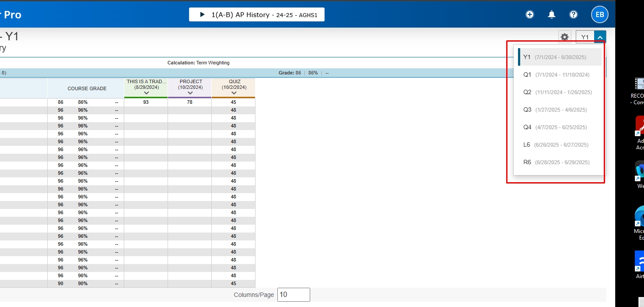
Task: Expand the PROJECT column chevron
Action: click(x=190, y=93)
